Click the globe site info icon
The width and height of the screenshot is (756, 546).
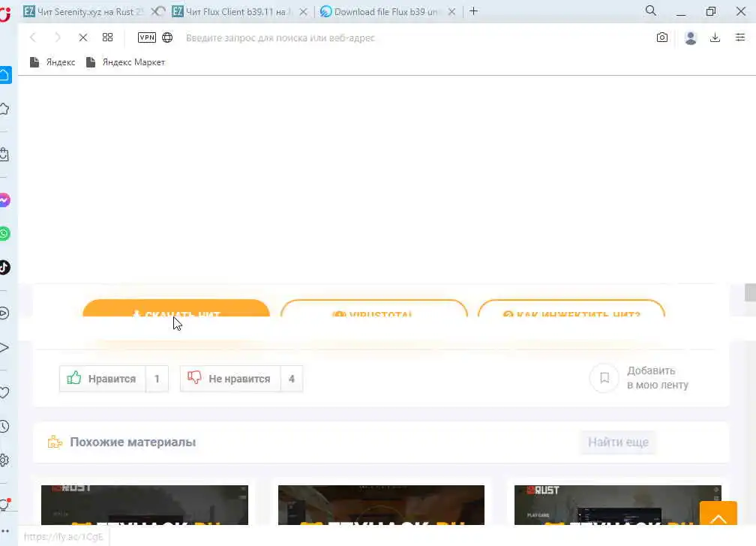coord(167,37)
